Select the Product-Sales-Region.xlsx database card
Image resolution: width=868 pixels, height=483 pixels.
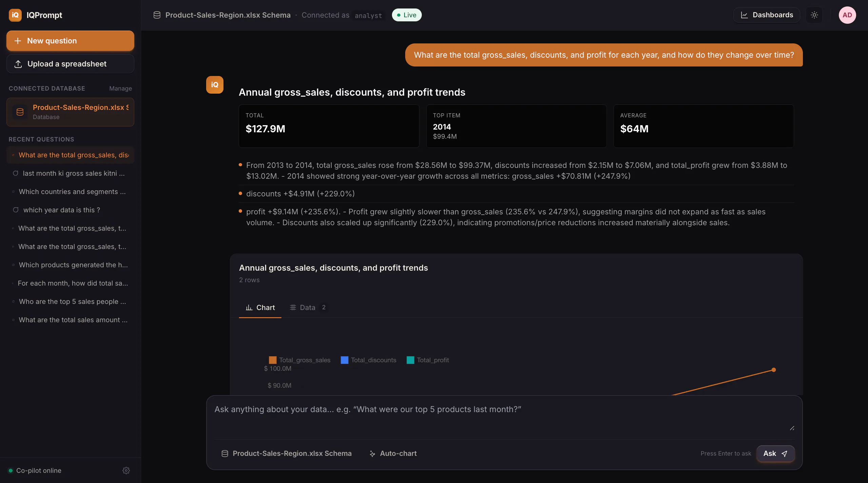70,112
